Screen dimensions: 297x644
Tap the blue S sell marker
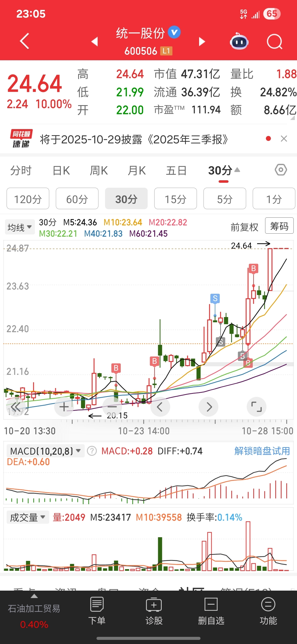pos(215,298)
